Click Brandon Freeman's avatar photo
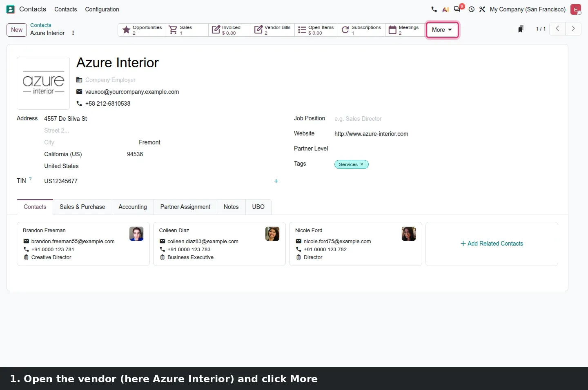Screen dimensions: 588x390 136,234
